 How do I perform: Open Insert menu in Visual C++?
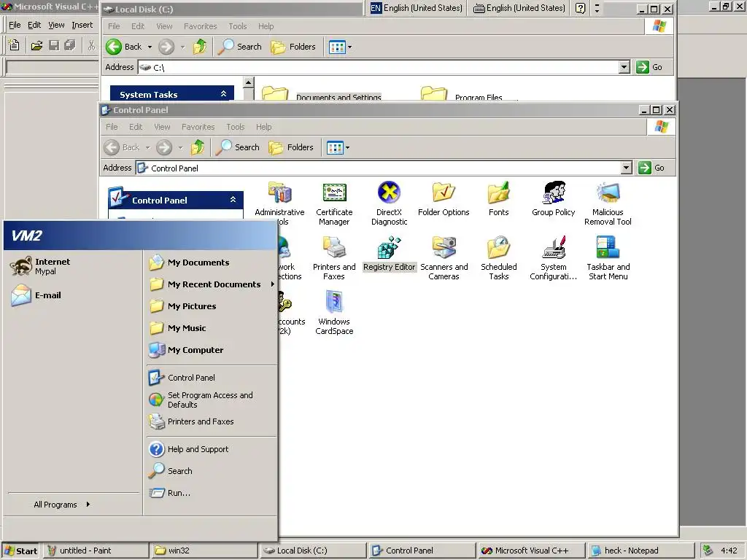tap(82, 25)
